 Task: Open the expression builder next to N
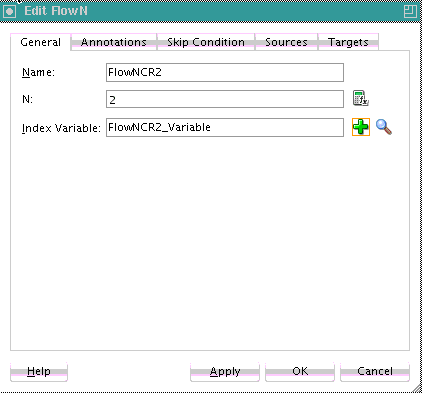click(x=360, y=98)
